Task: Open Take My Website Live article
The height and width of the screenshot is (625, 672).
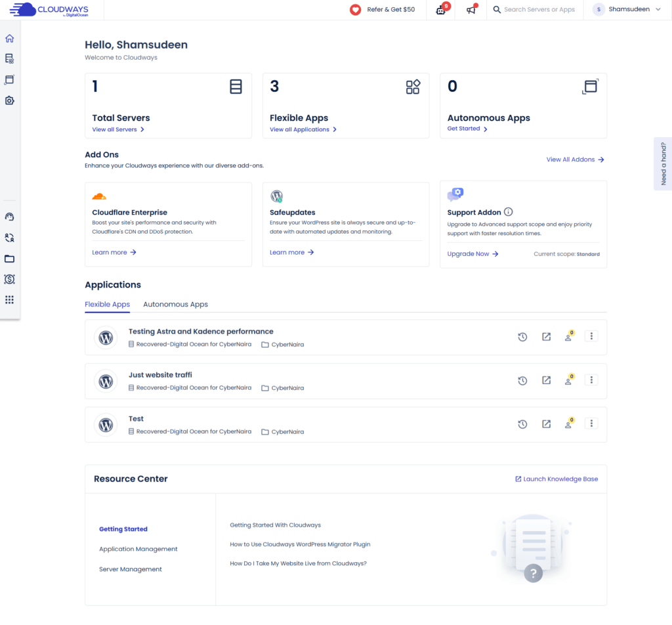Action: click(x=299, y=564)
